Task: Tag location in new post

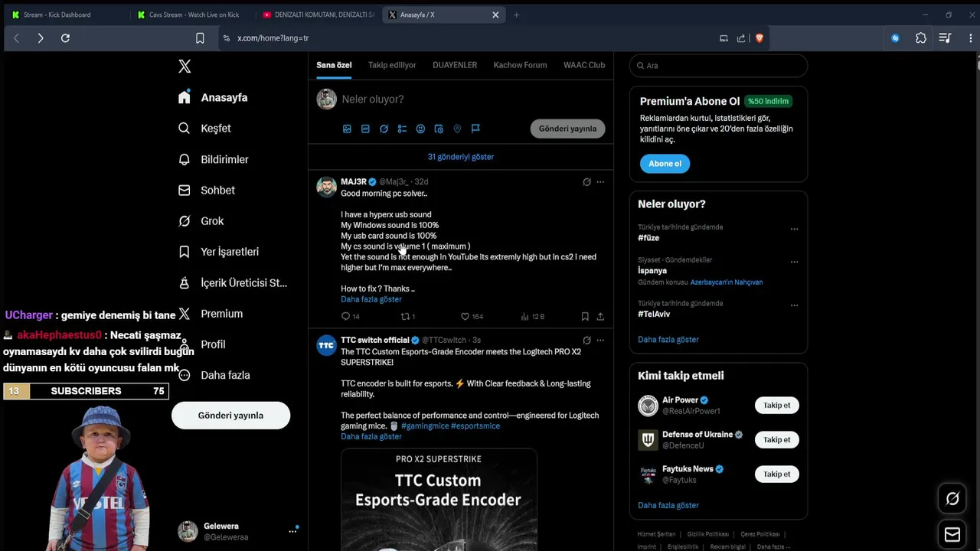Action: point(457,129)
